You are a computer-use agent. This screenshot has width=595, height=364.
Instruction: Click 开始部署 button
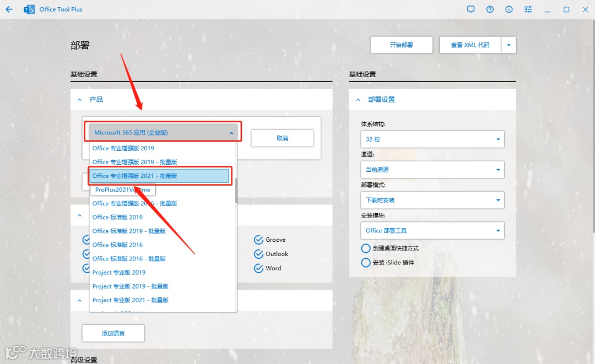402,45
